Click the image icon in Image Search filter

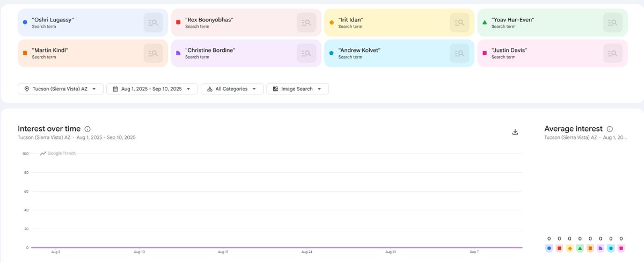click(275, 89)
